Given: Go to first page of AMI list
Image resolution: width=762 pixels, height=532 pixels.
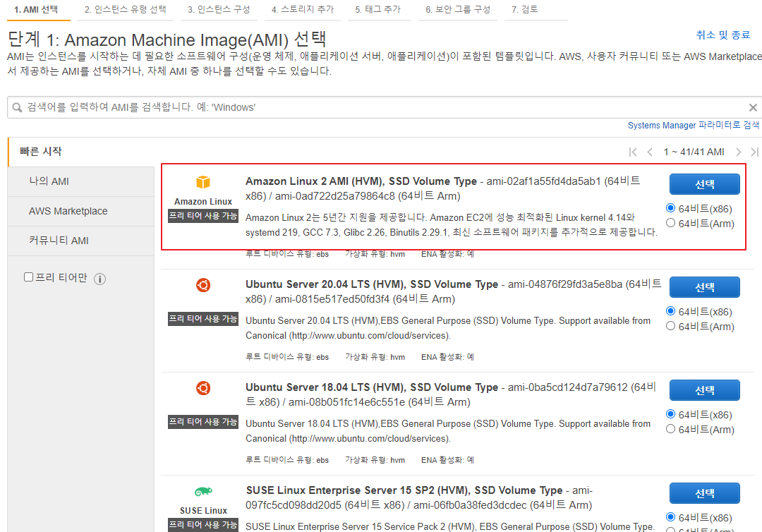Looking at the screenshot, I should pyautogui.click(x=633, y=152).
